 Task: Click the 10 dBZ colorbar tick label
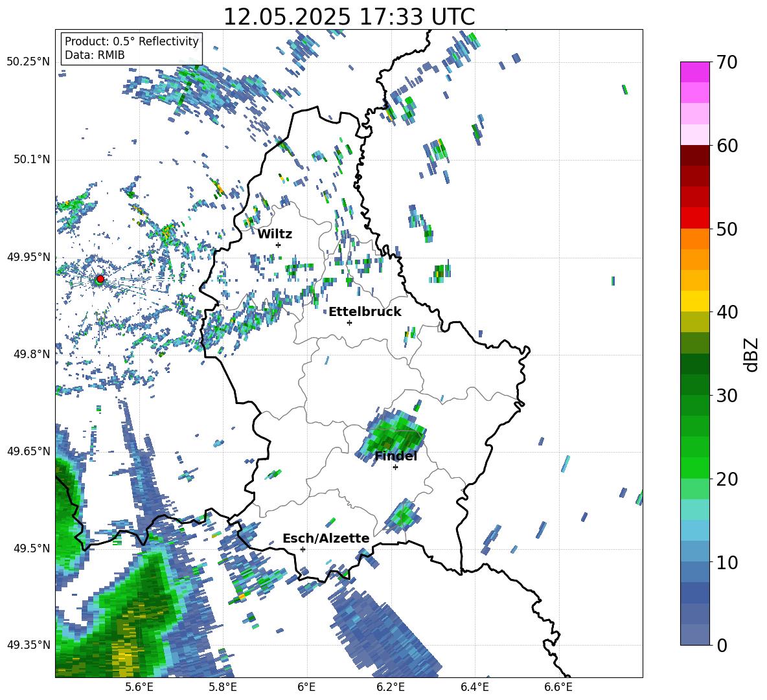[726, 563]
